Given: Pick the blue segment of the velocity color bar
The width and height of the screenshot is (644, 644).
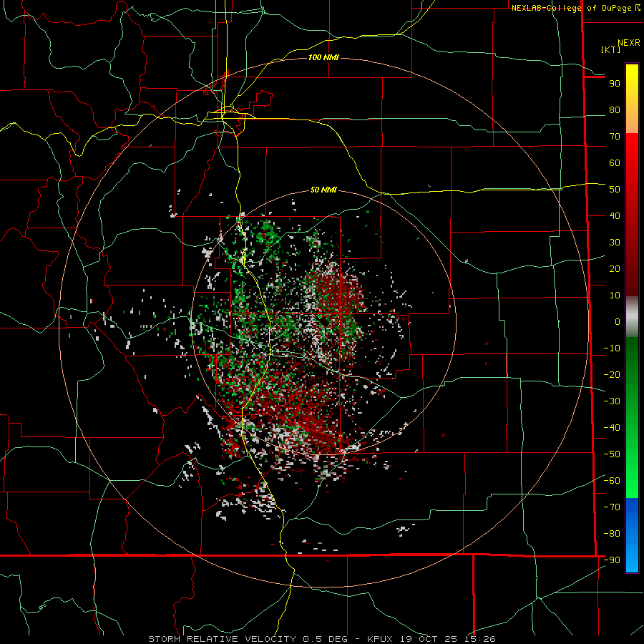Looking at the screenshot, I should (x=632, y=535).
